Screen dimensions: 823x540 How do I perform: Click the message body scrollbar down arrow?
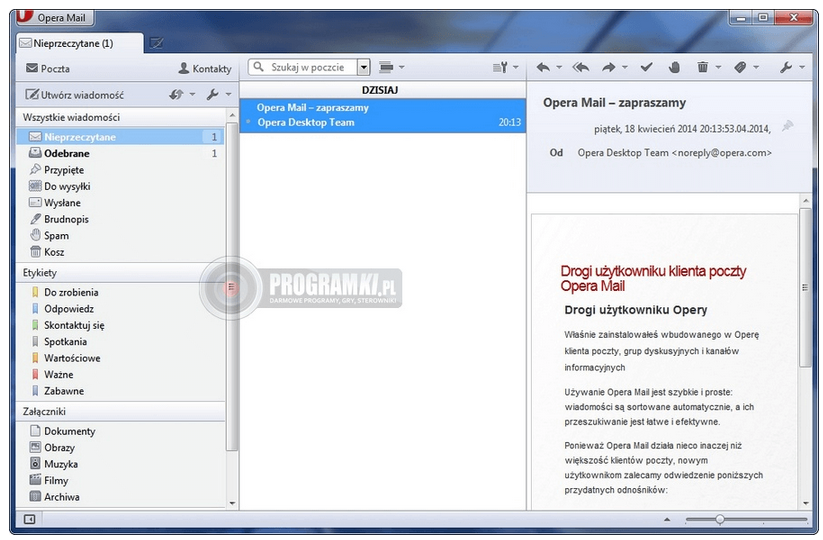coord(806,503)
